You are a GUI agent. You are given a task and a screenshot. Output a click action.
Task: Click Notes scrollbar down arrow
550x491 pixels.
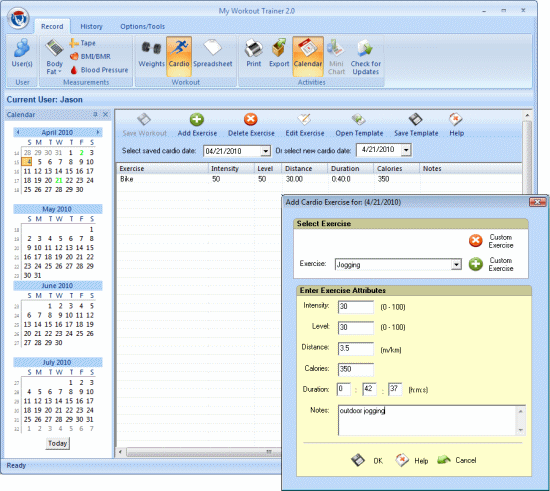click(x=521, y=430)
